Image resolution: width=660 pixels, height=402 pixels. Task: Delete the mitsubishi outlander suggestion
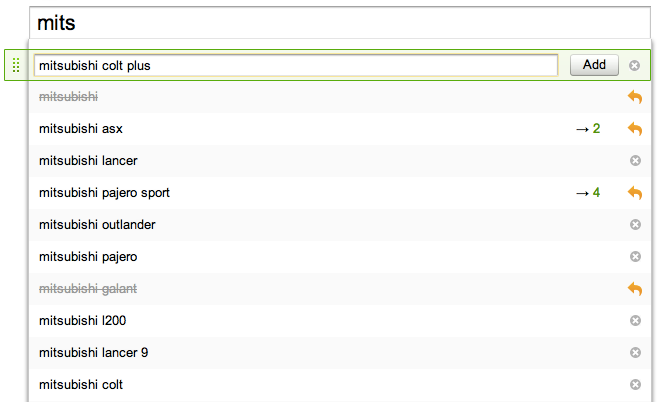pyautogui.click(x=635, y=224)
